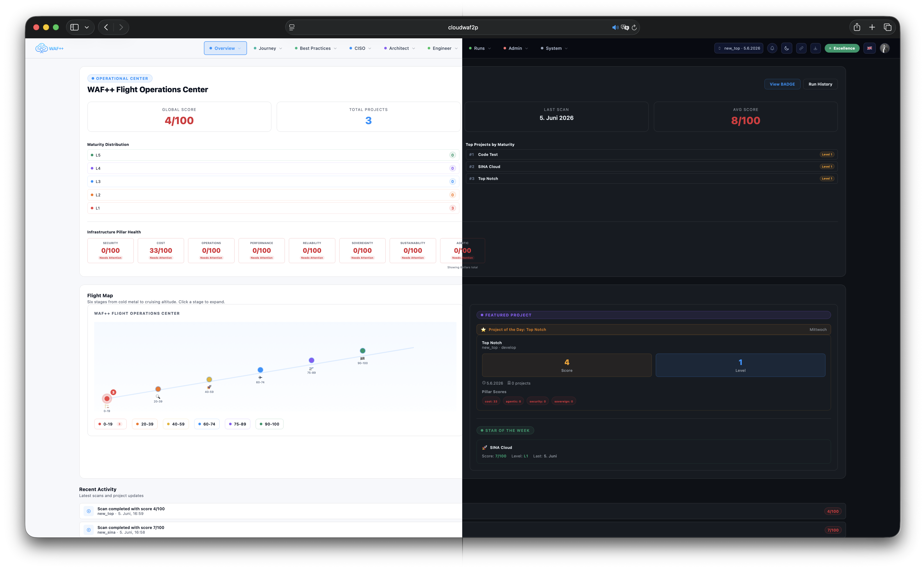Click the rocket icon at 40-59 stage

coord(209,387)
